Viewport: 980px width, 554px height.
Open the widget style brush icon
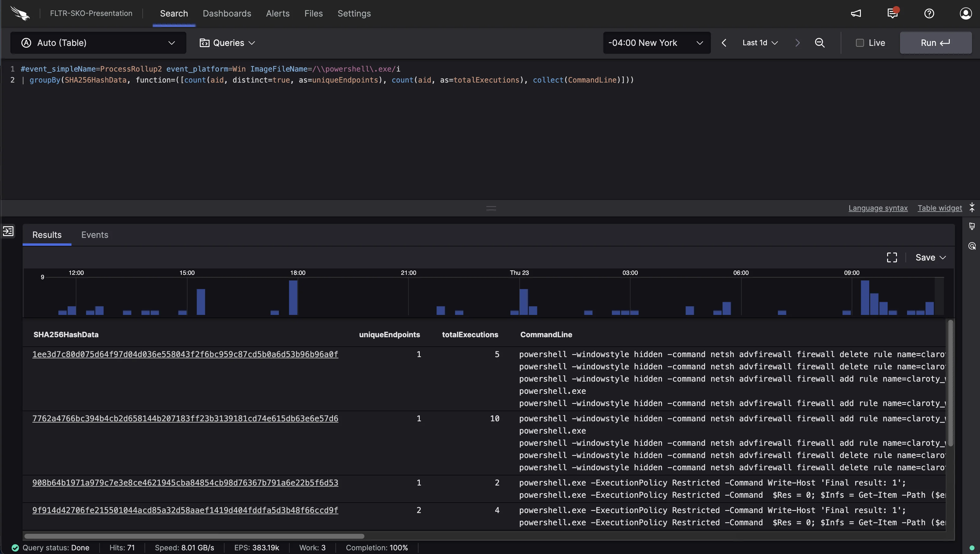[x=972, y=227]
